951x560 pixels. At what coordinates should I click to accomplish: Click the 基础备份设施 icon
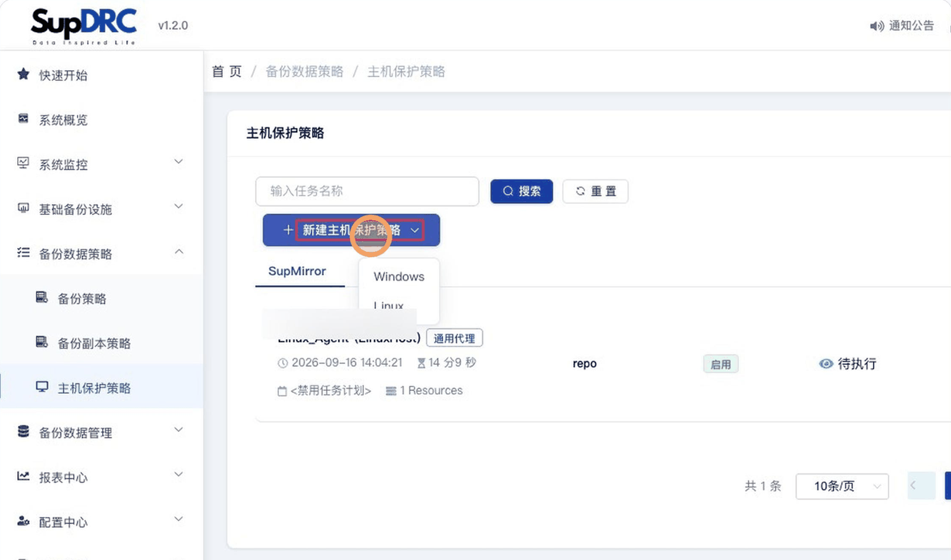[23, 208]
